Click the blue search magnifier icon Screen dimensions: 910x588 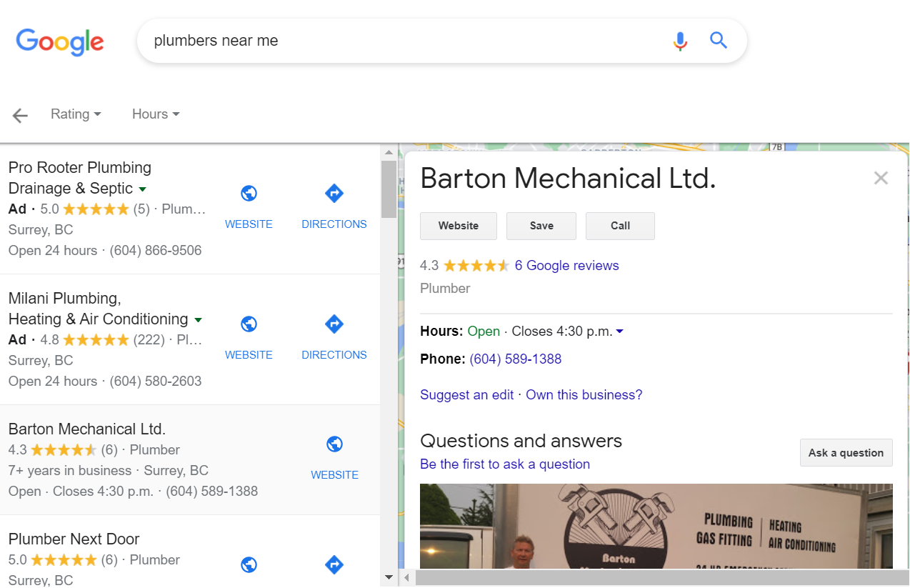click(x=719, y=40)
